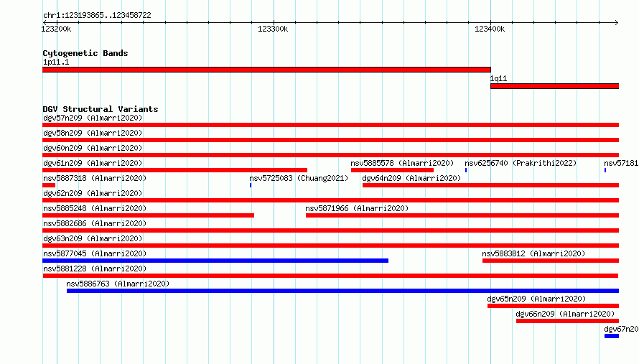Screen dimensions: 639x364
Task: Click the 123300k ruler label
Action: (273, 29)
